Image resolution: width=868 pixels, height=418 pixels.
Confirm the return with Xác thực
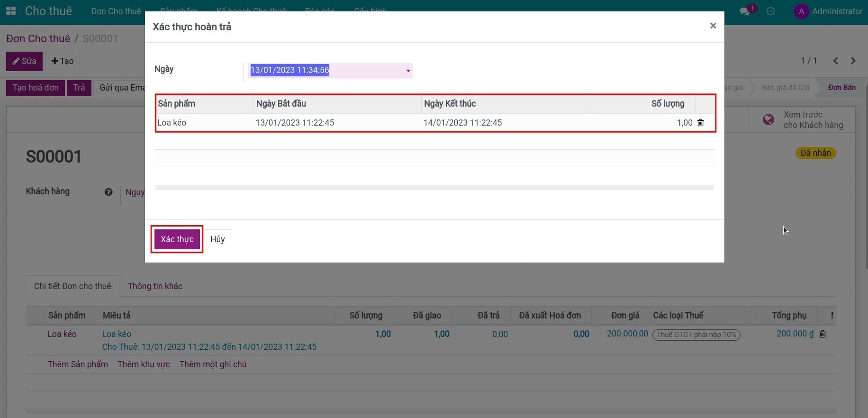pyautogui.click(x=177, y=239)
